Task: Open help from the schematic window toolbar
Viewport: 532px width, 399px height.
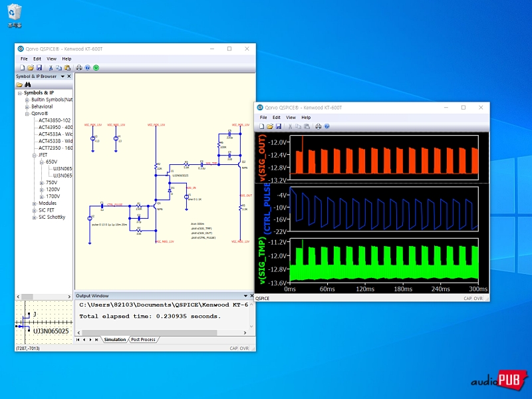Action: 88,68
